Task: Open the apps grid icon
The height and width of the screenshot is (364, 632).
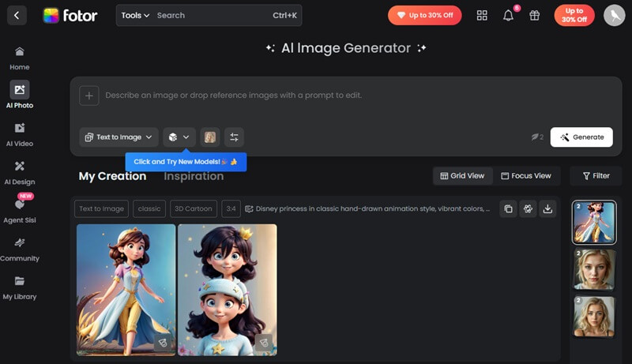Action: (x=482, y=15)
